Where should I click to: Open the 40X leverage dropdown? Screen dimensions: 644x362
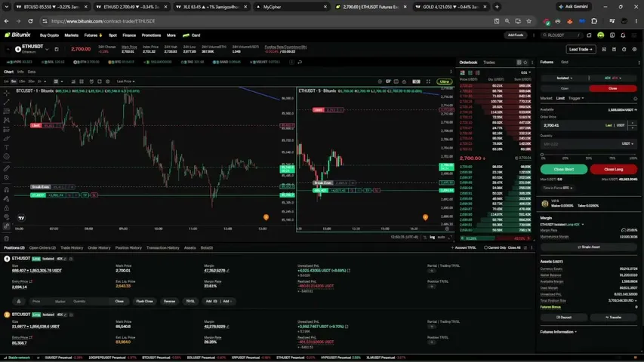tap(613, 78)
